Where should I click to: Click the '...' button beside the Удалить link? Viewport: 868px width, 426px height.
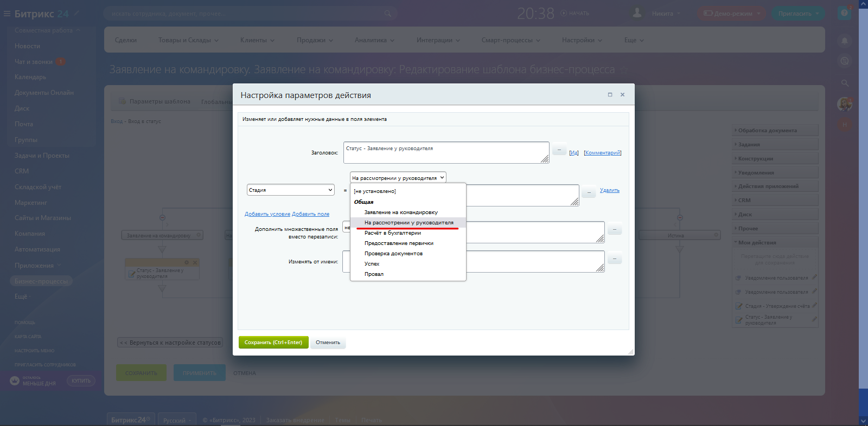click(589, 192)
